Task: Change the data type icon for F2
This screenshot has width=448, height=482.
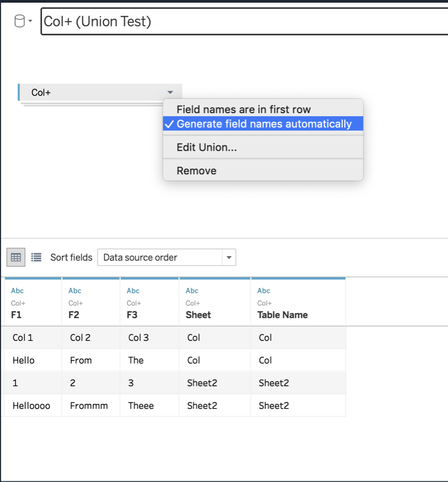Action: (x=75, y=291)
